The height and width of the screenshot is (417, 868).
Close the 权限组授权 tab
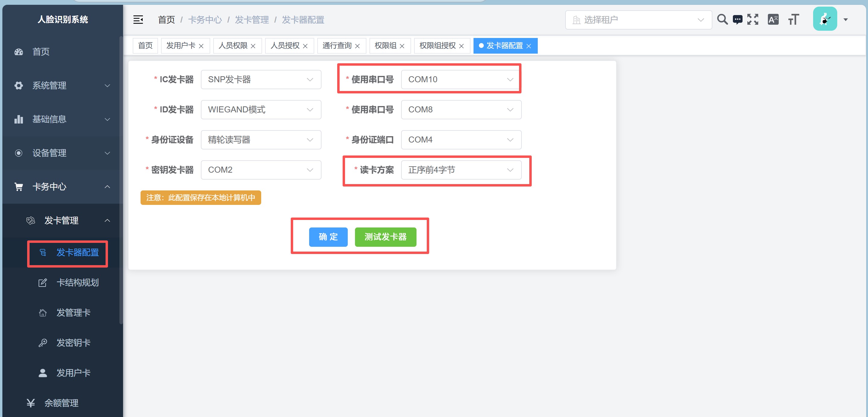[461, 46]
